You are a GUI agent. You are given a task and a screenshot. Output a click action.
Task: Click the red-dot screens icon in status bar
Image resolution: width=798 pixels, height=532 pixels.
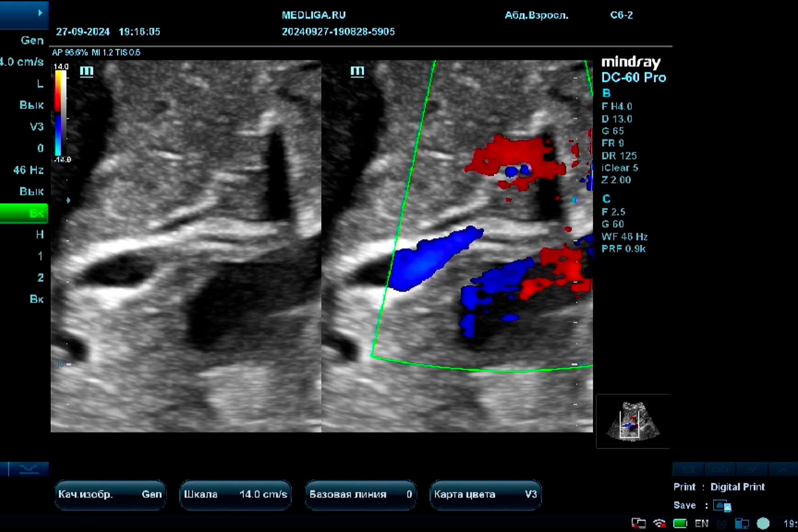click(638, 523)
